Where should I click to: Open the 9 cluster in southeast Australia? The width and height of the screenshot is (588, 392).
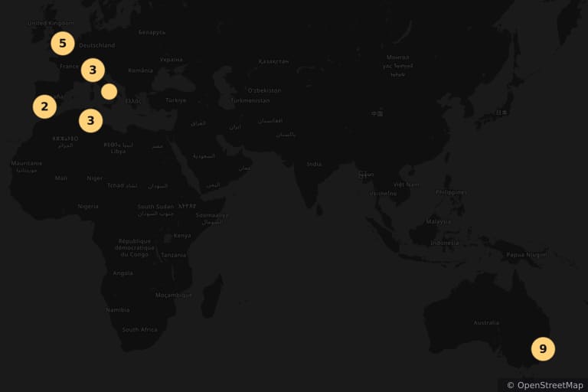(x=543, y=349)
